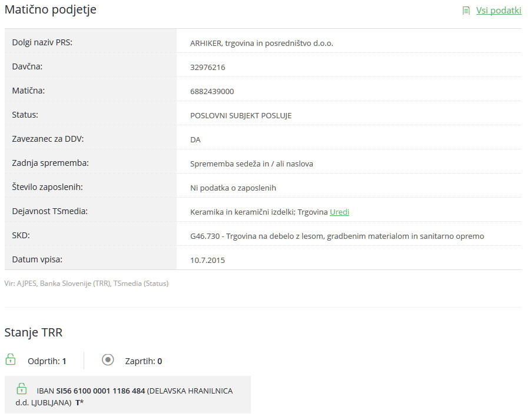The width and height of the screenshot is (530, 420).
Task: Click the Zavezanec za DDV label
Action: click(48, 139)
